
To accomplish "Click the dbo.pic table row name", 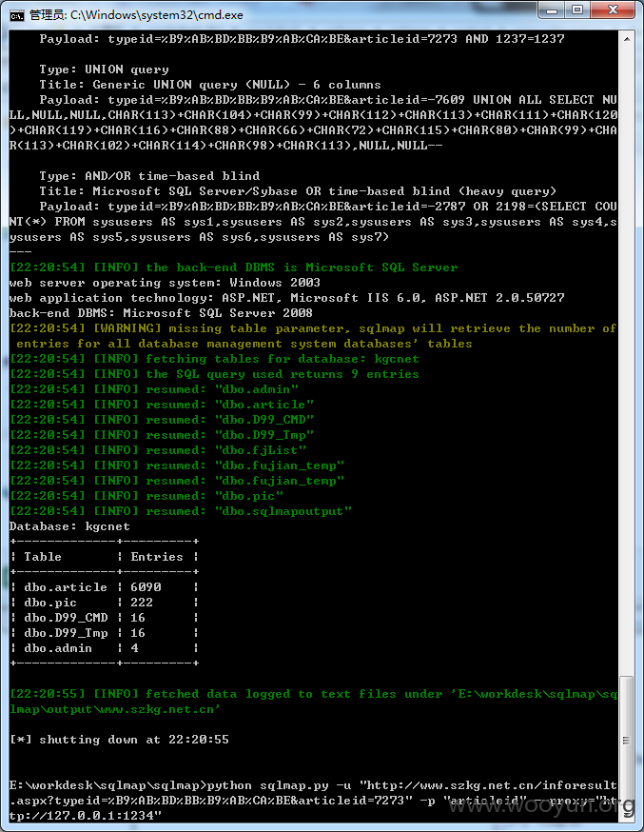I will pos(50,603).
